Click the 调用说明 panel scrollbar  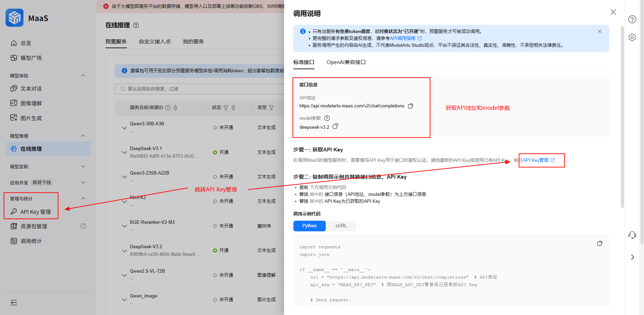pos(622,117)
